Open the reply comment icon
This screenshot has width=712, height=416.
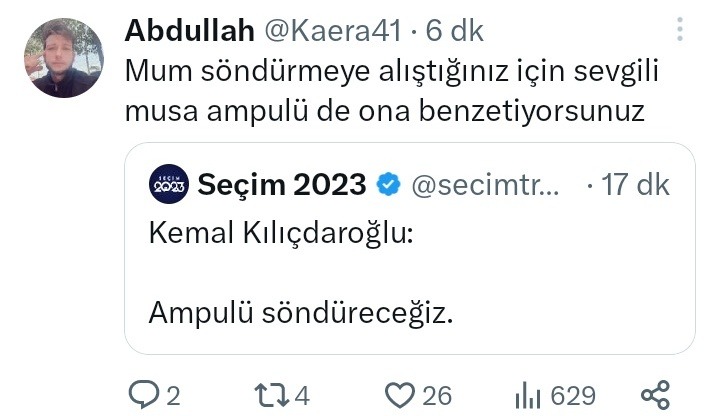144,395
